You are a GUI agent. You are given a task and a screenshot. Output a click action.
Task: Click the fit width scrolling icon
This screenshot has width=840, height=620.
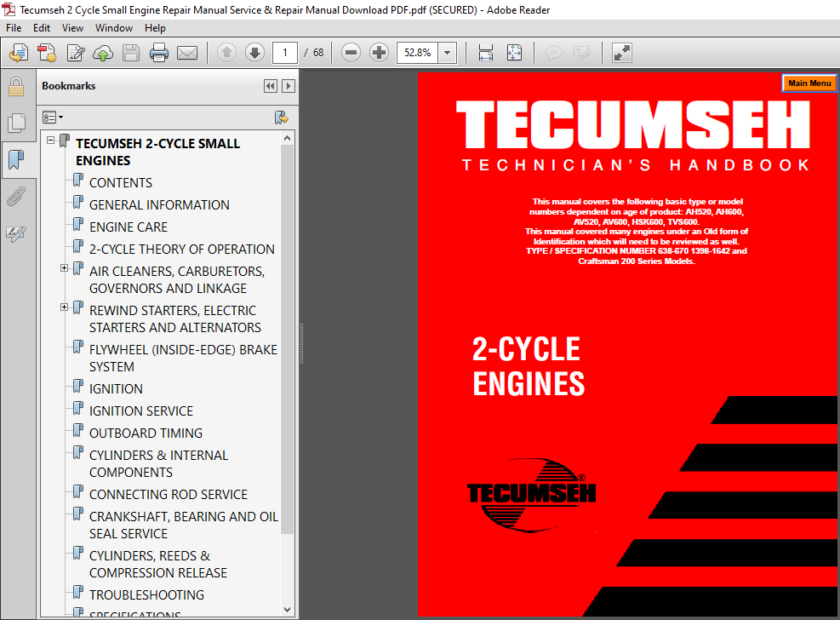(x=485, y=53)
